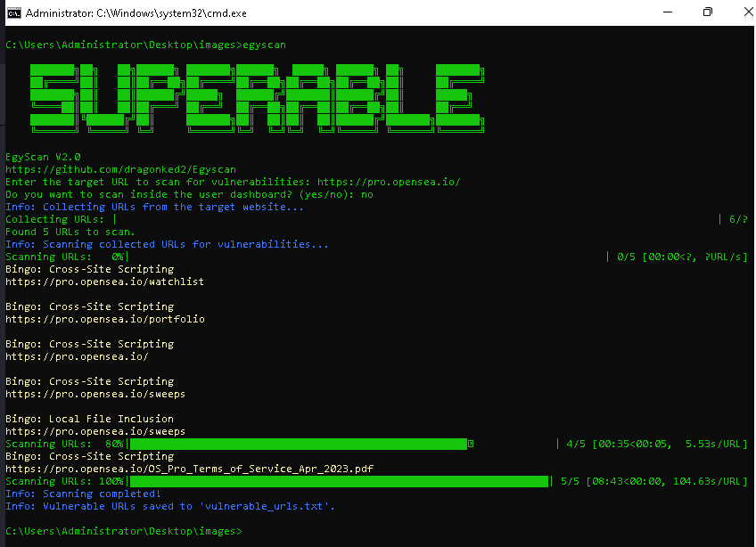Click the github.com/dragonked2/Egyscan URL
Image resolution: width=756 pixels, height=547 pixels.
120,169
